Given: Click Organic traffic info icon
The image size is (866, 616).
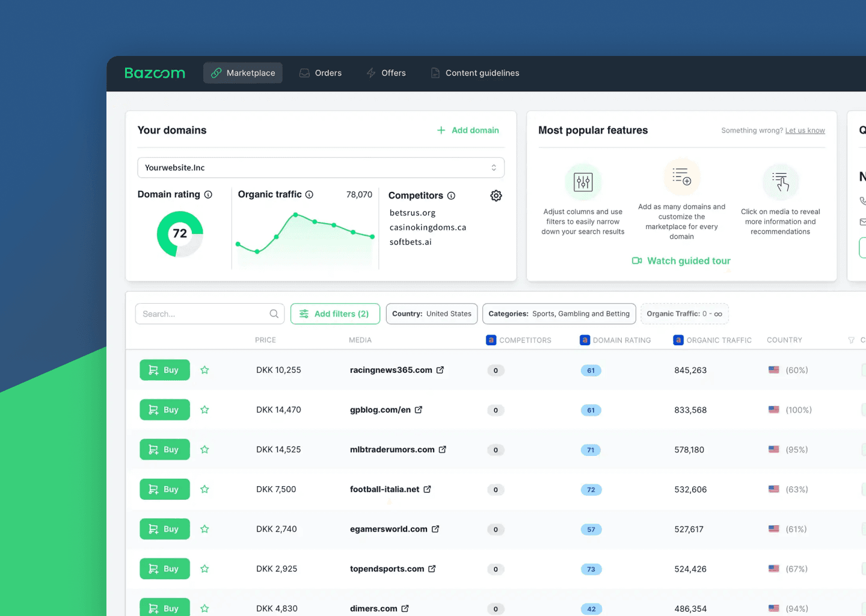Looking at the screenshot, I should 309,194.
